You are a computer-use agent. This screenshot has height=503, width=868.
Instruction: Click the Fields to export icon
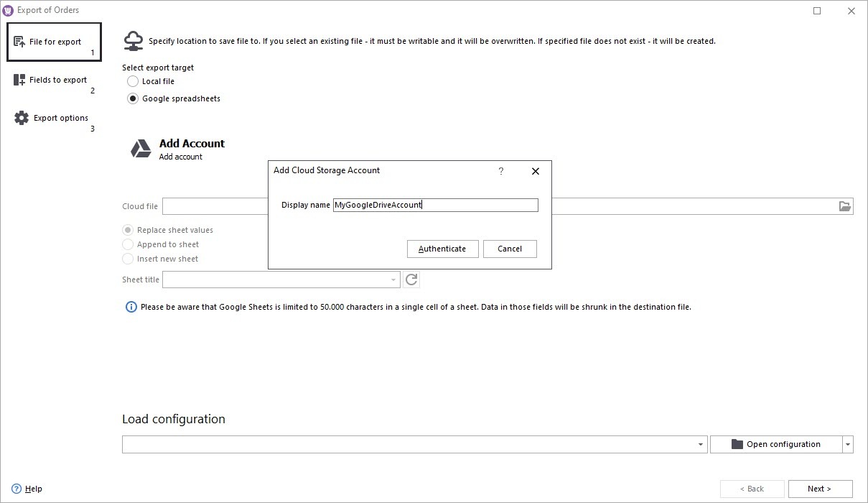(x=20, y=80)
